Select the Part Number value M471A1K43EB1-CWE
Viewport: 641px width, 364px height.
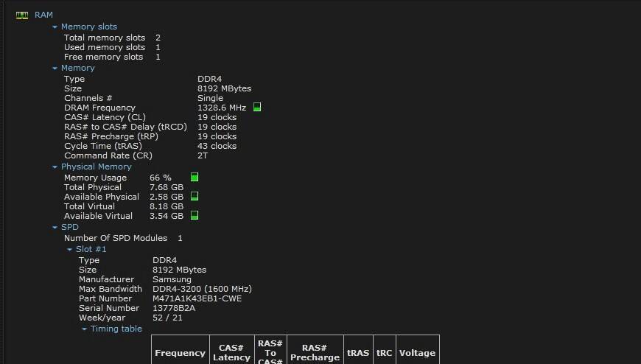[197, 298]
